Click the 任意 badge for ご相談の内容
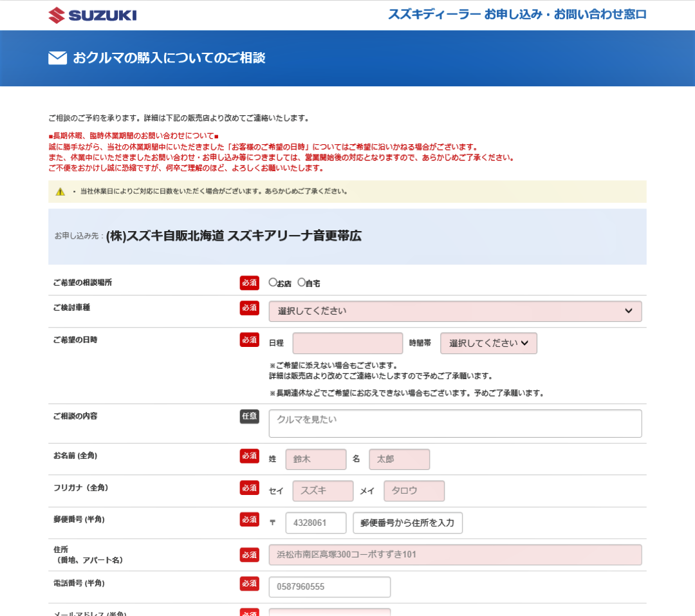This screenshot has height=616, width=695. click(x=250, y=416)
